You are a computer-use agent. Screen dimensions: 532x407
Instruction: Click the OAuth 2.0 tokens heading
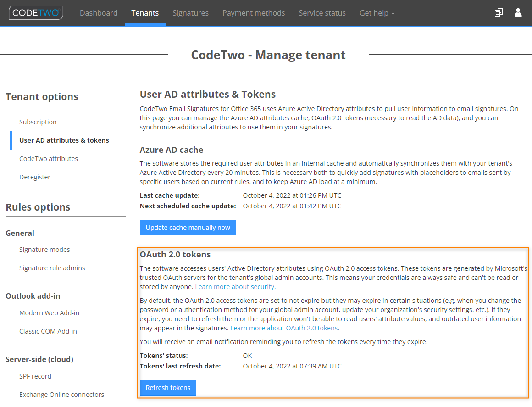[175, 255]
